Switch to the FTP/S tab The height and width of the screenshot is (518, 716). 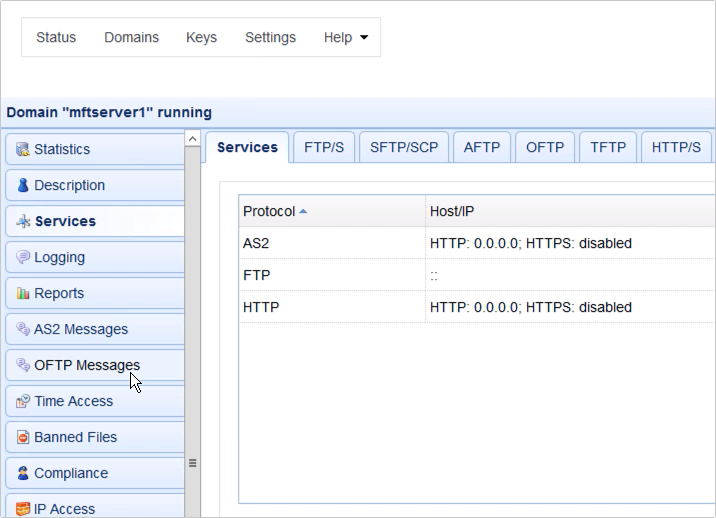[323, 147]
